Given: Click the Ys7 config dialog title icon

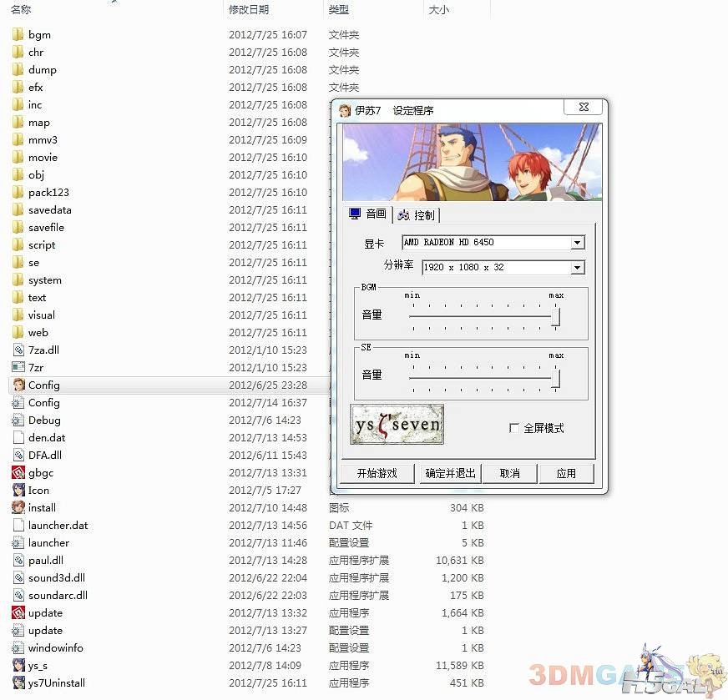Looking at the screenshot, I should [345, 110].
